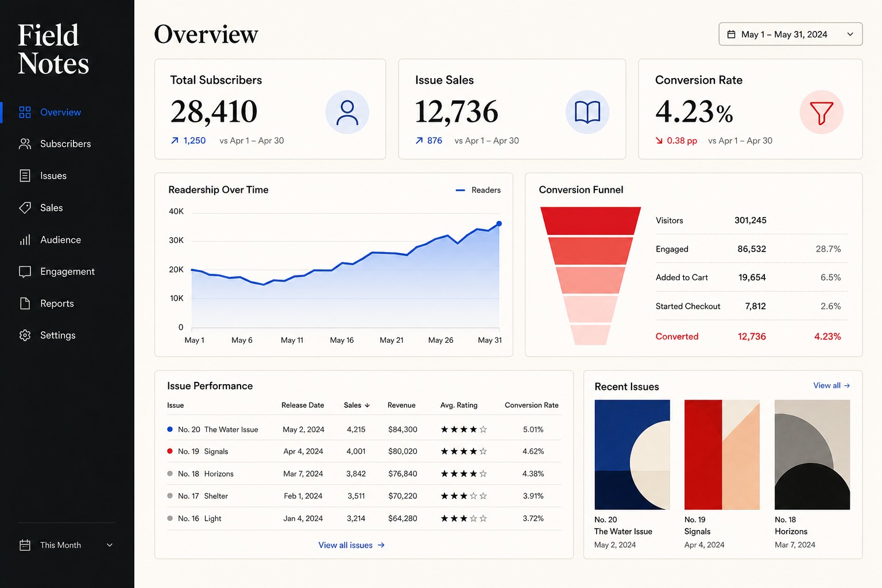Click the Subscribers people icon
The height and width of the screenshot is (588, 882).
(25, 144)
